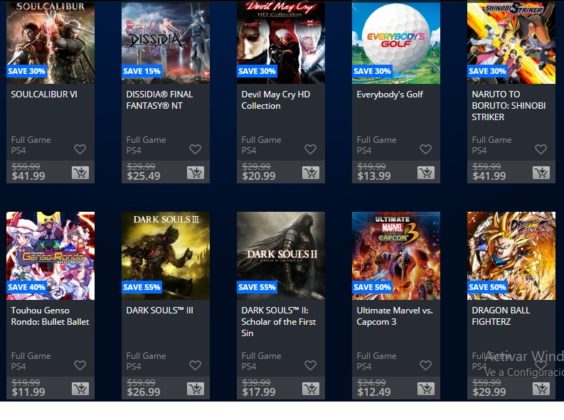Toggle wishlist heart for Ultimate Marvel vs. Capcom 3

click(426, 365)
